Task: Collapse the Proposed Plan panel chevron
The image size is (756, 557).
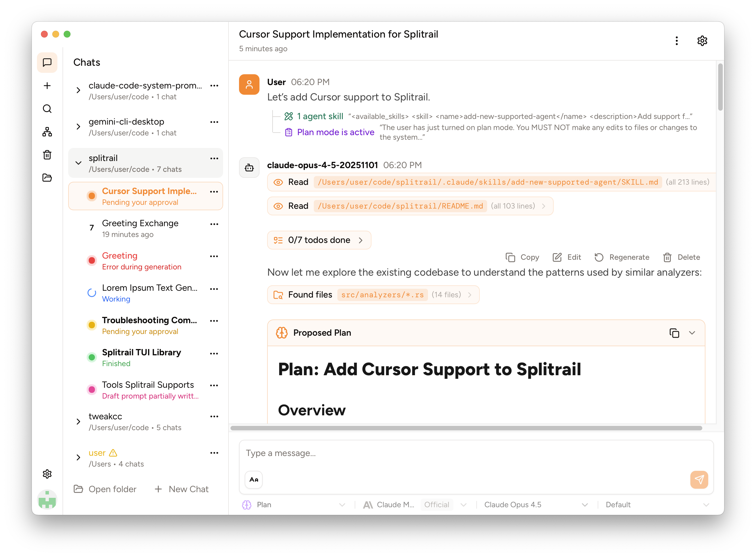Action: click(x=692, y=333)
